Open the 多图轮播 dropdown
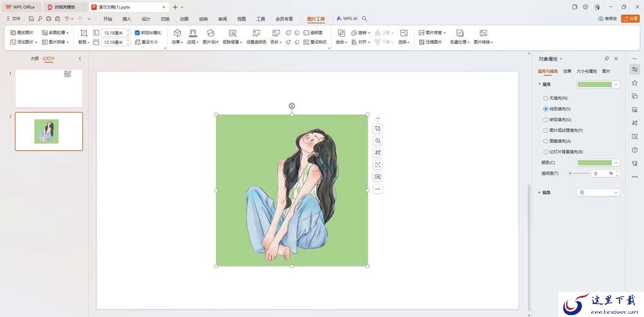The width and height of the screenshot is (644, 317). (x=55, y=32)
